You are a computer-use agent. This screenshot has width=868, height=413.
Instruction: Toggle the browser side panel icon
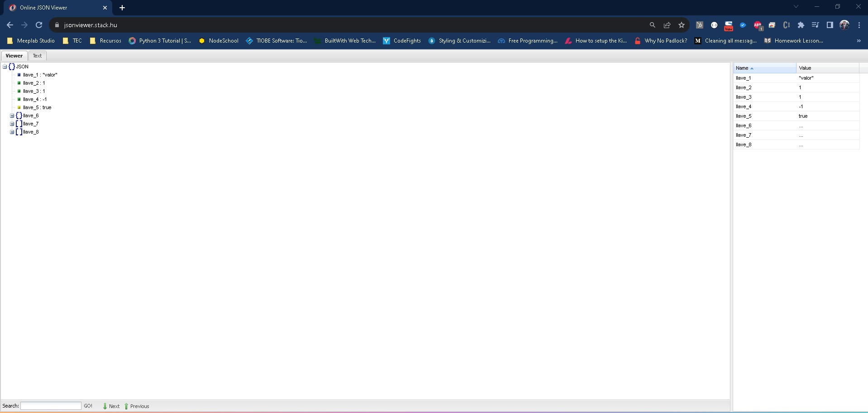point(830,25)
